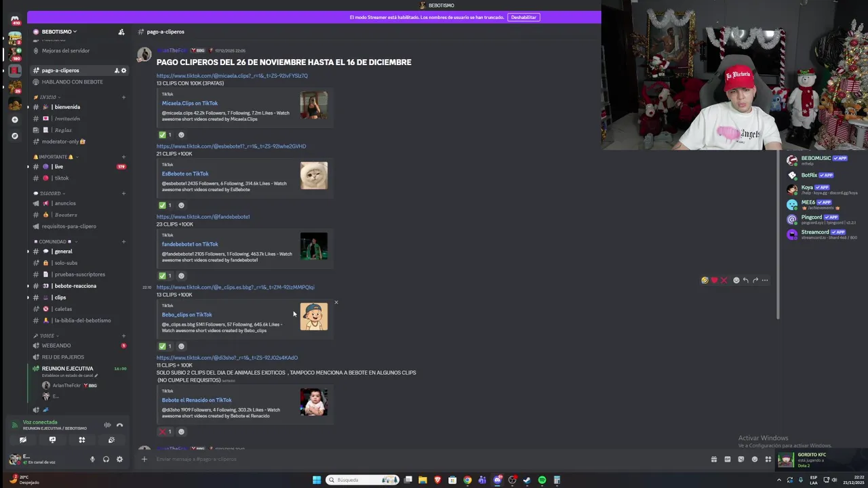Open GIF picker in message bar

click(x=727, y=459)
